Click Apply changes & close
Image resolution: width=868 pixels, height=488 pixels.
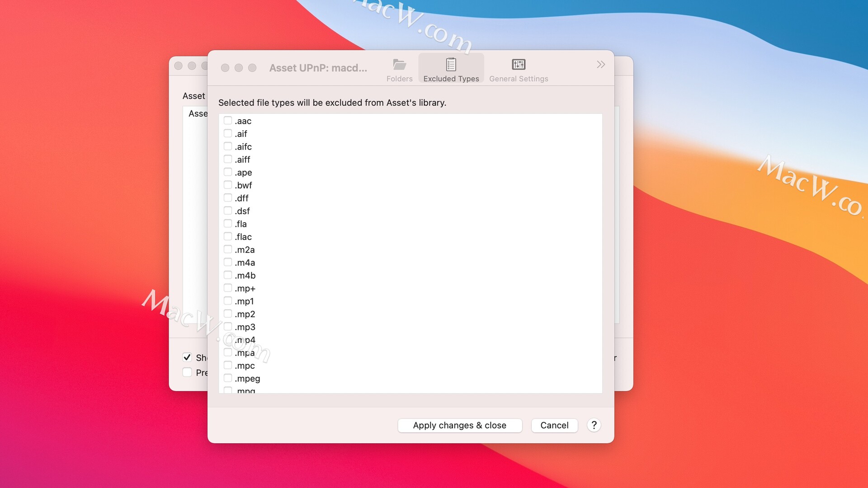pos(459,425)
